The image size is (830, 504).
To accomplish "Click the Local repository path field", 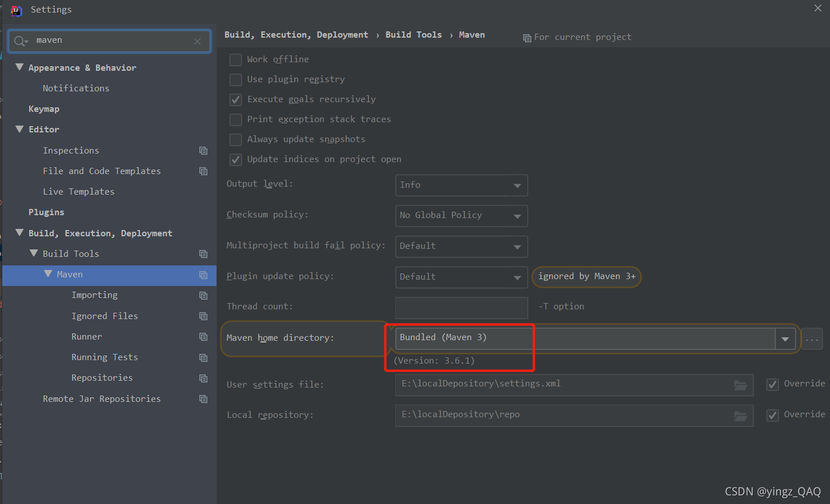I will point(574,416).
